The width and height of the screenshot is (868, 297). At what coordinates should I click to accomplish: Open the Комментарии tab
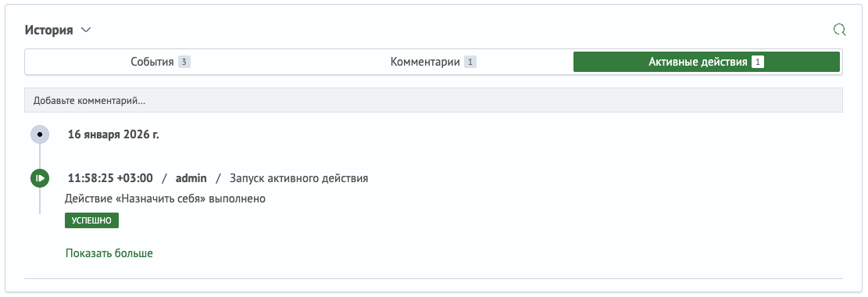[434, 62]
